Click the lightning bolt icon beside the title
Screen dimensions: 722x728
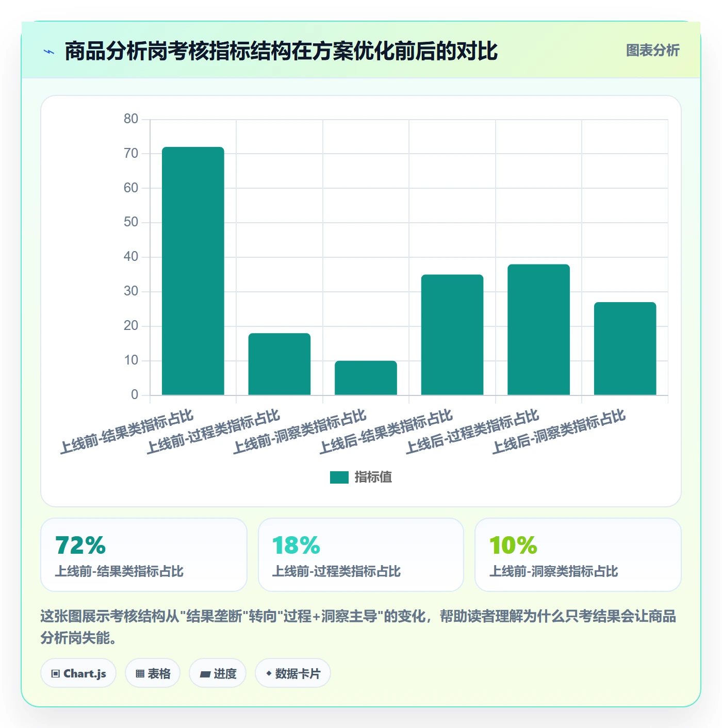tap(49, 52)
